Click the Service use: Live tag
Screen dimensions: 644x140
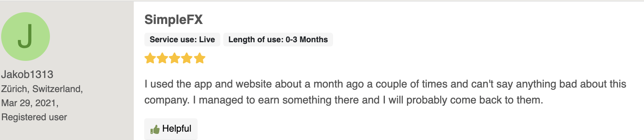pos(182,40)
